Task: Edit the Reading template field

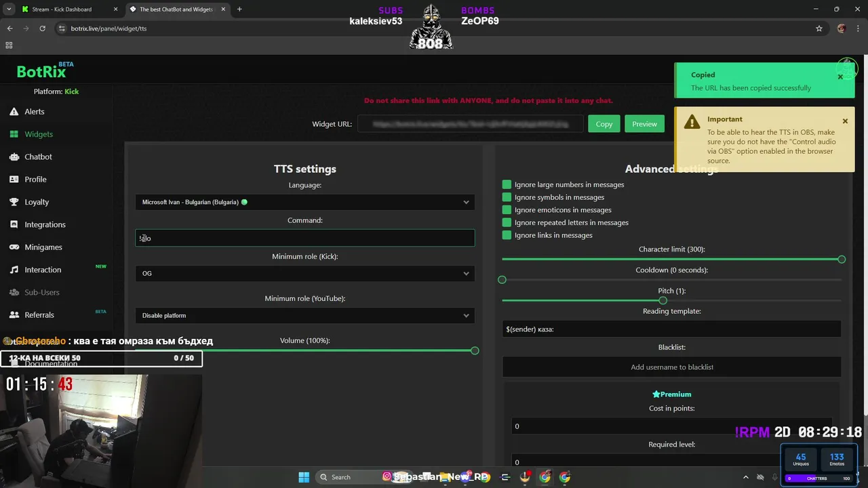Action: click(x=671, y=329)
